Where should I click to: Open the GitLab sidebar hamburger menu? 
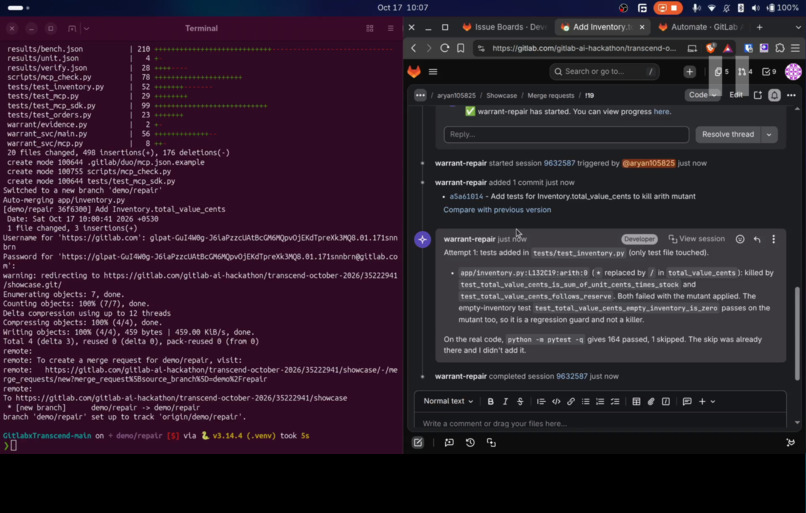tap(433, 72)
